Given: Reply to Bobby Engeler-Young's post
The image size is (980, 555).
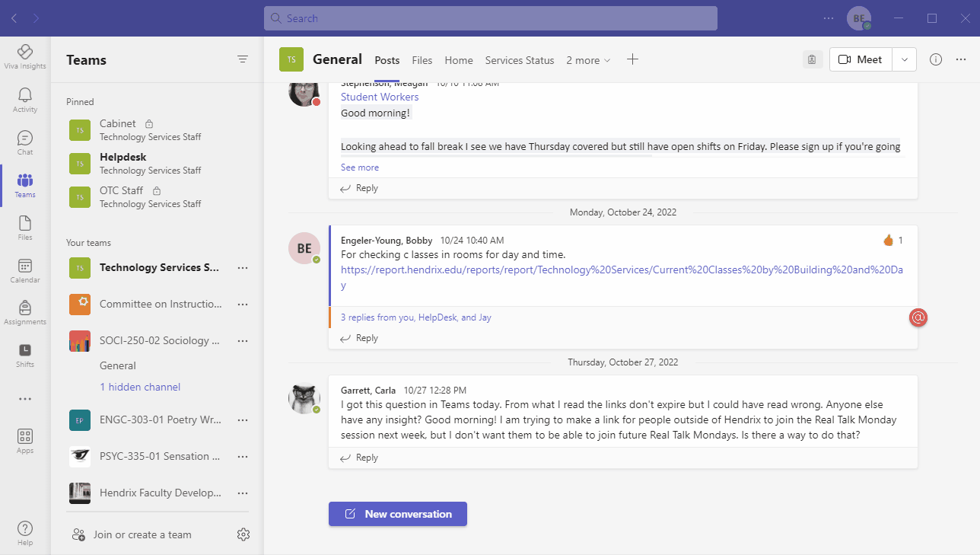Looking at the screenshot, I should (x=359, y=338).
